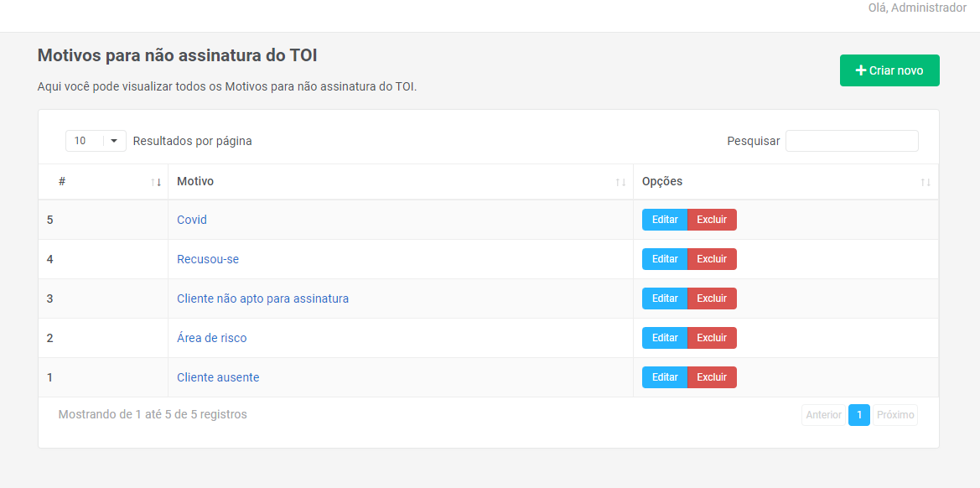Go to the Anterior page
The image size is (980, 488).
click(823, 415)
